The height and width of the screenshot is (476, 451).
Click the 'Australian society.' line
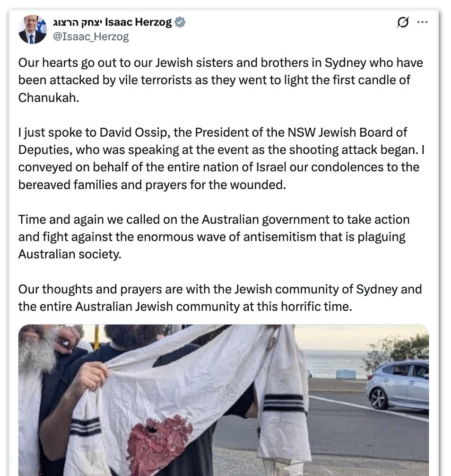coord(70,255)
